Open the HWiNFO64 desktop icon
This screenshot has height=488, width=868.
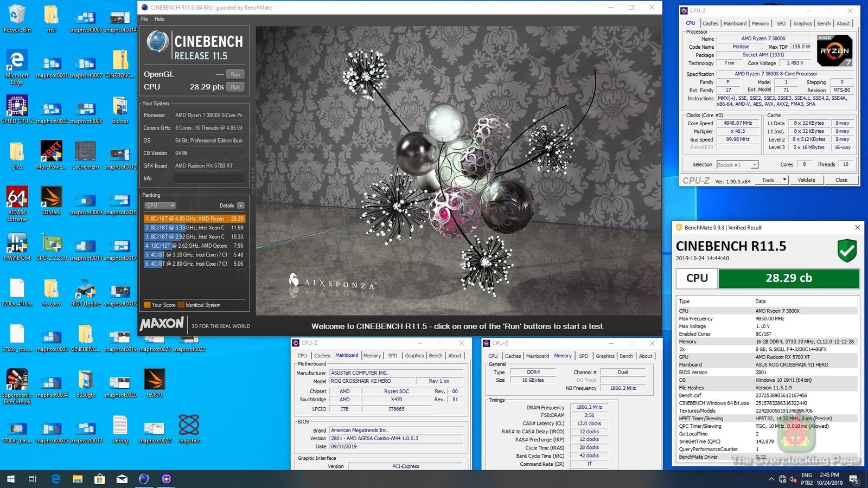click(x=17, y=244)
